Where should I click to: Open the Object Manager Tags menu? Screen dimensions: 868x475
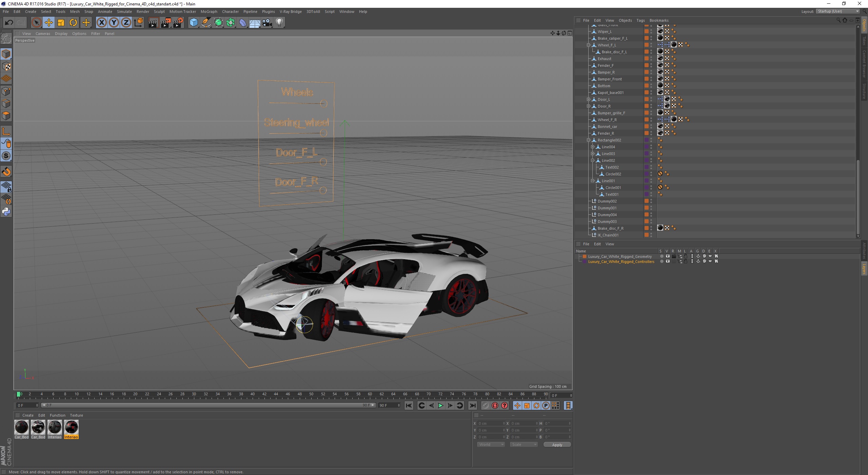coord(640,20)
